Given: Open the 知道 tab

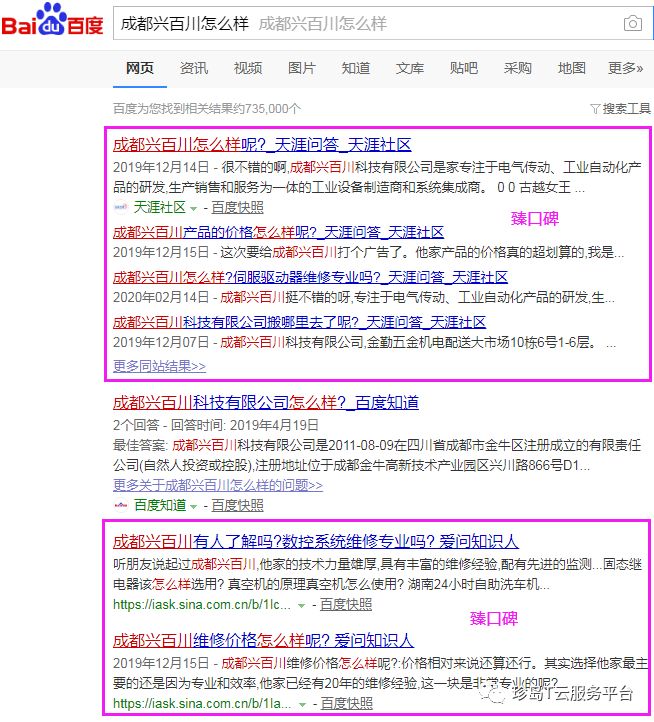Looking at the screenshot, I should pos(356,68).
